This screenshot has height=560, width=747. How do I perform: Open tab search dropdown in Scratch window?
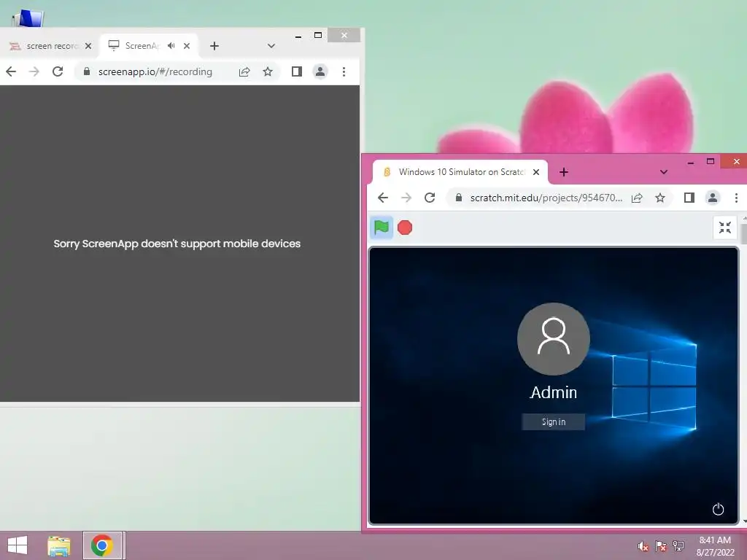(664, 172)
